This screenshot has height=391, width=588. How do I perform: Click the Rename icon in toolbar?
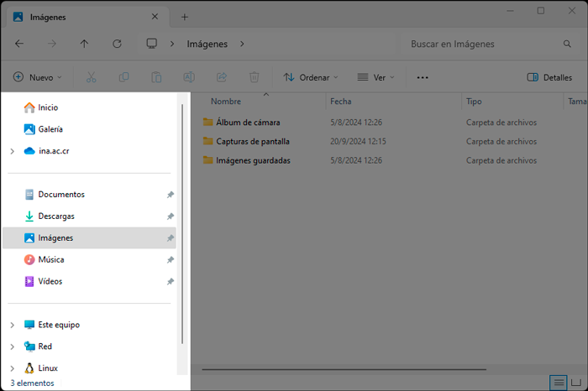pyautogui.click(x=189, y=77)
